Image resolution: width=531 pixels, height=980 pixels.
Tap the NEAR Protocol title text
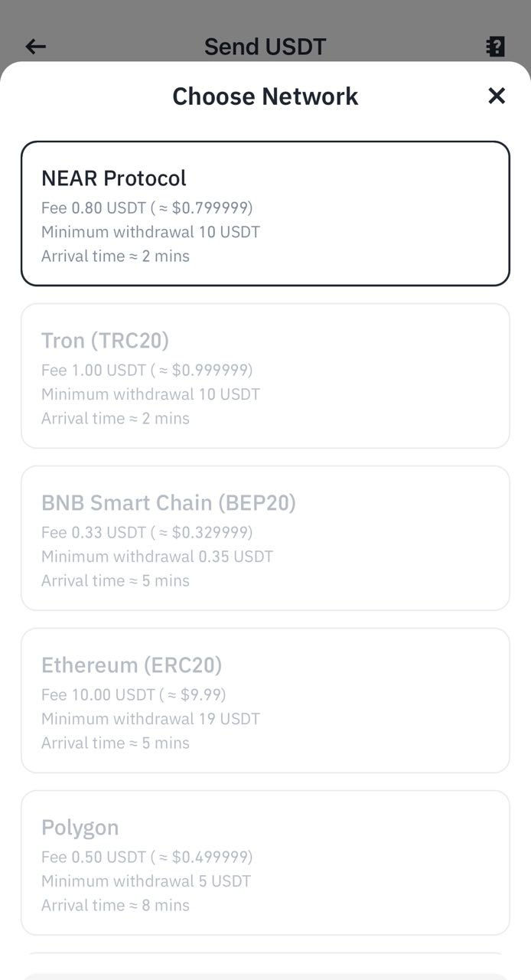[x=113, y=178]
